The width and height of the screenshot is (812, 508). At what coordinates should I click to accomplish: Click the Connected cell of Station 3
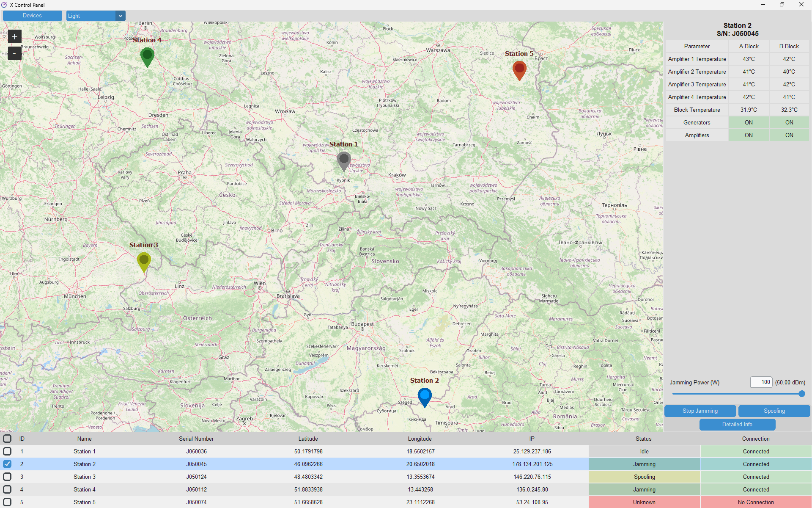click(x=756, y=477)
